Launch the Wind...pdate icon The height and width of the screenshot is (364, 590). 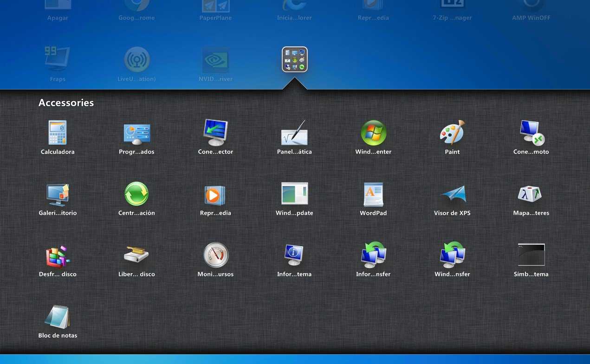[294, 194]
